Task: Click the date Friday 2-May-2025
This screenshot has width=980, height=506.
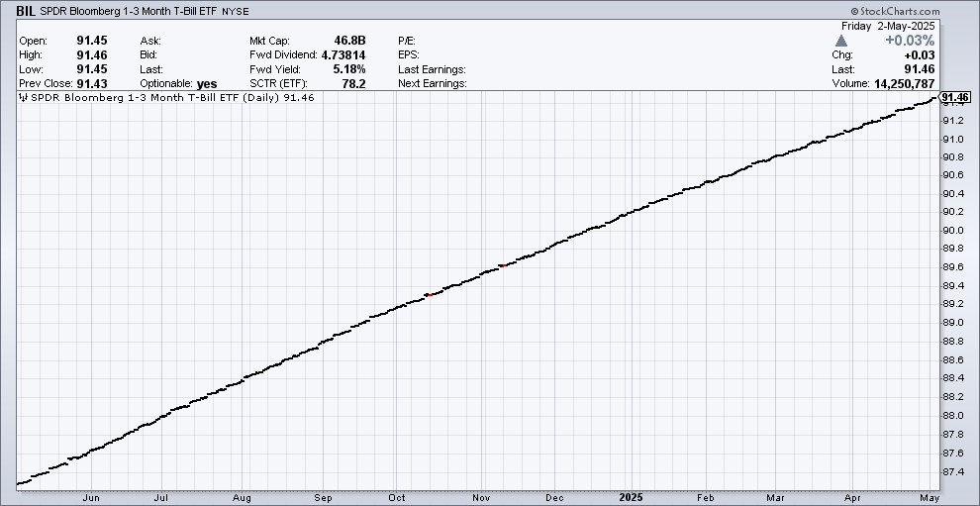Action: point(888,27)
